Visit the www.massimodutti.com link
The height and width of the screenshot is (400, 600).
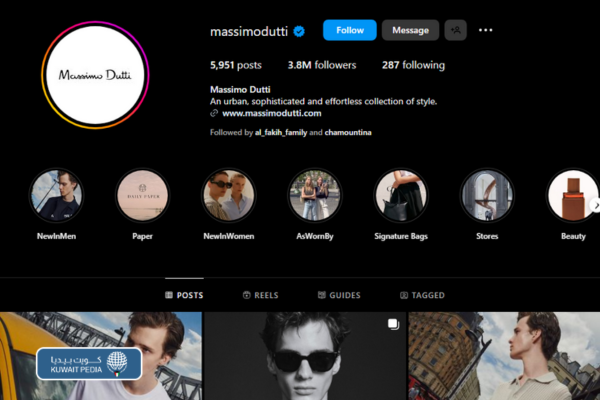click(272, 113)
